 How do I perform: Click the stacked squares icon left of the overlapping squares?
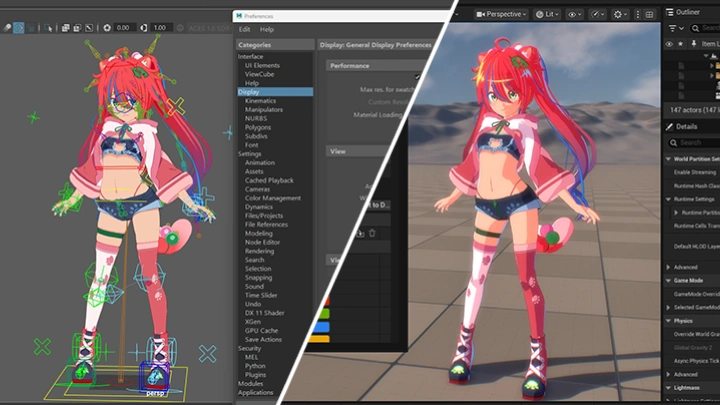(x=66, y=28)
